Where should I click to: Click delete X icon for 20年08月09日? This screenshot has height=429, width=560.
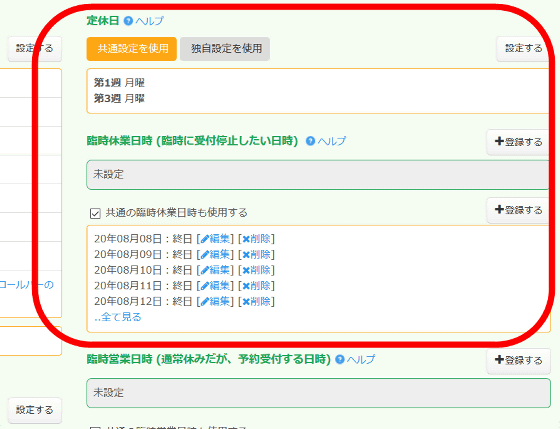(246, 255)
